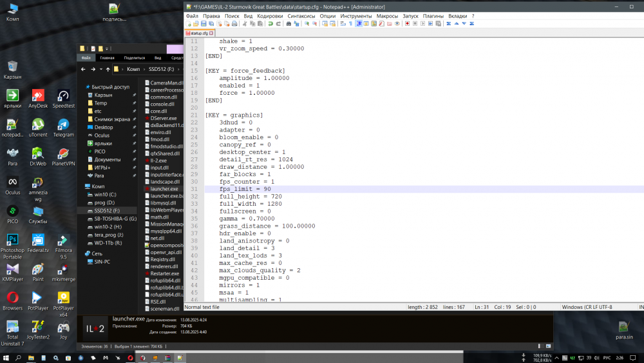Click the Undo arrow in Notepad++ toolbar
Screen dimensions: 644x363
click(x=270, y=24)
